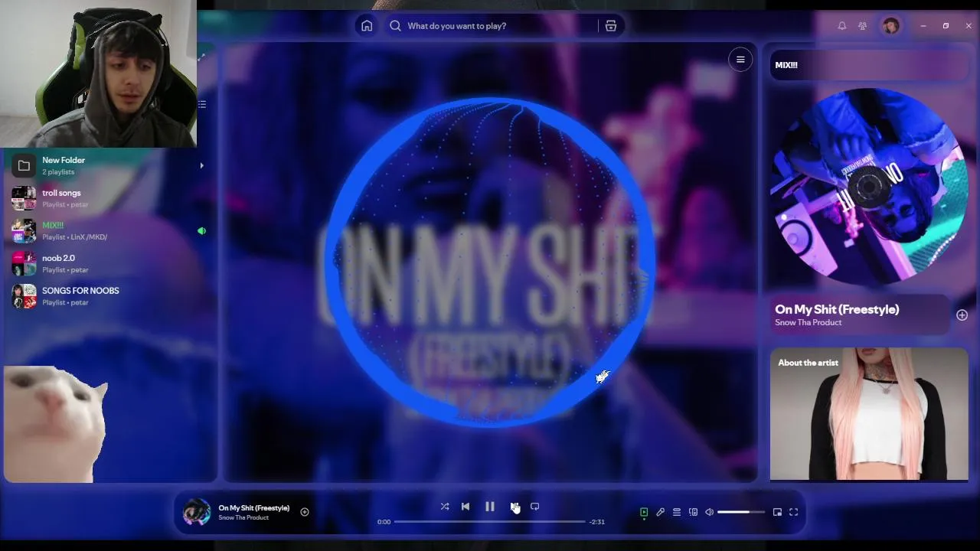980x551 pixels.
Task: Click the rotating album art disc
Action: (x=869, y=187)
